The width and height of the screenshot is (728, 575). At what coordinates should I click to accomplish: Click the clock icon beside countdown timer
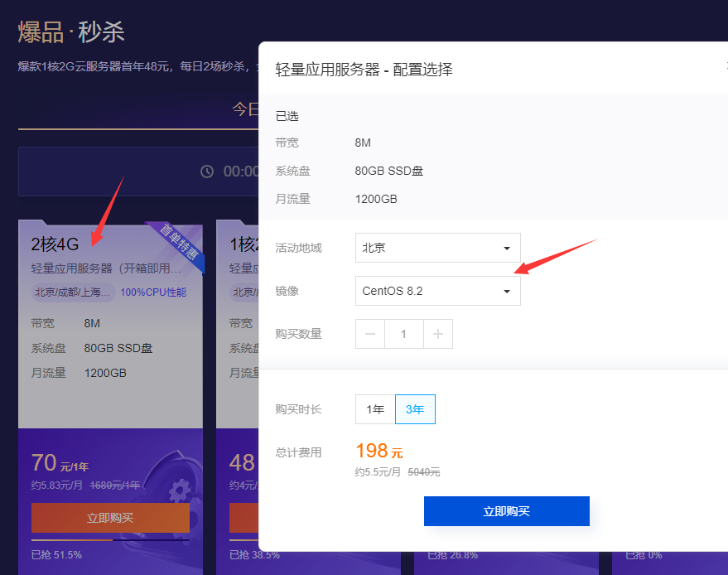pyautogui.click(x=207, y=172)
